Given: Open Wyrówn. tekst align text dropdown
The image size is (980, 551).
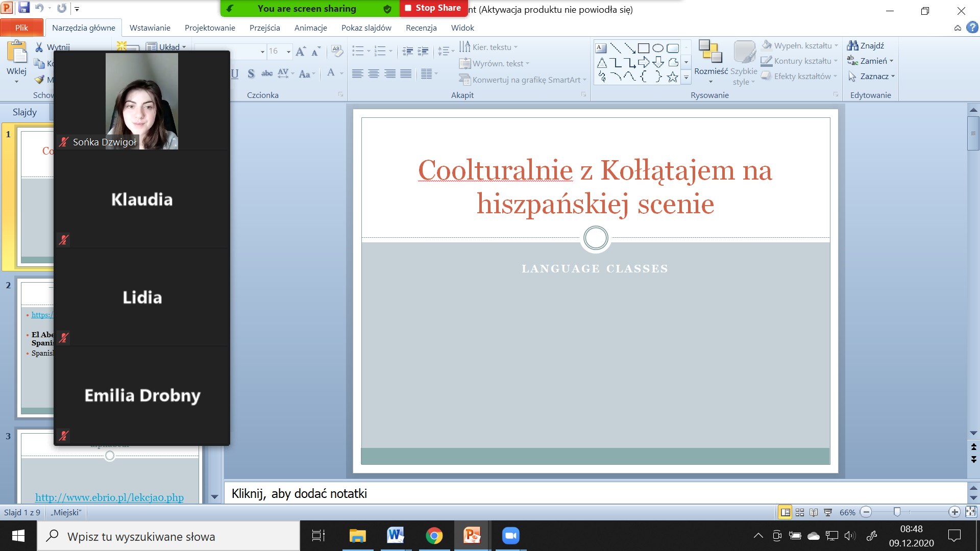Looking at the screenshot, I should 494,63.
